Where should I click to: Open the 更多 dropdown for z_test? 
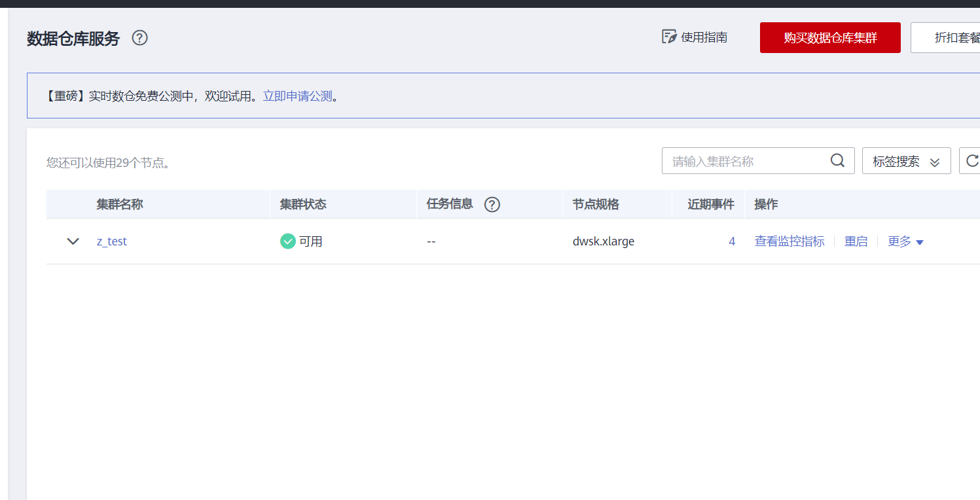905,241
